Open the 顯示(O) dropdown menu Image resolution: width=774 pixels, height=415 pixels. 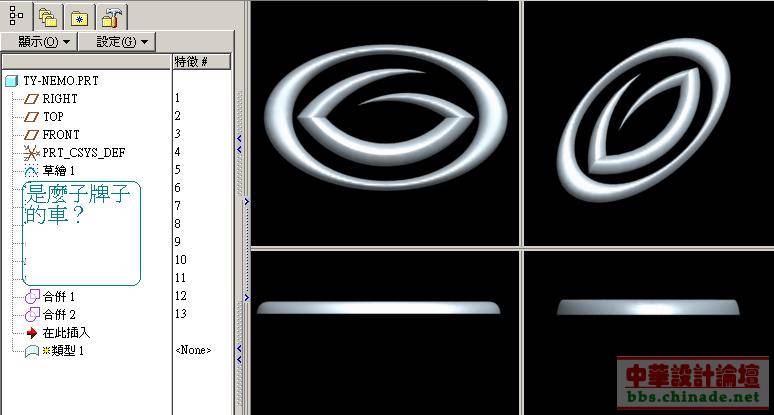click(x=39, y=42)
